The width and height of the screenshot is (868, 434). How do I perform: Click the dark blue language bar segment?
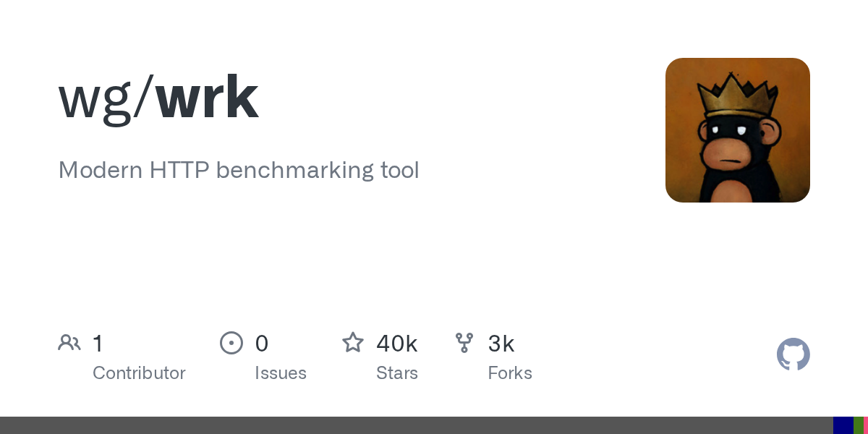(x=843, y=425)
